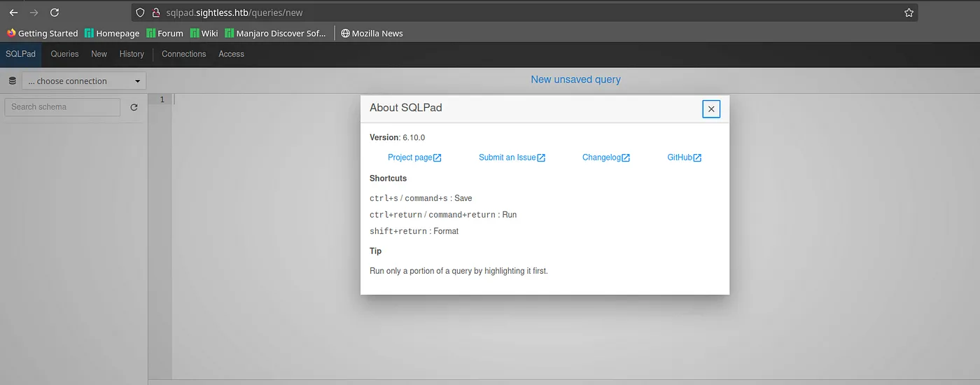Click the sqlpad.sightless.htb address bar
This screenshot has width=980, height=385.
(525, 13)
